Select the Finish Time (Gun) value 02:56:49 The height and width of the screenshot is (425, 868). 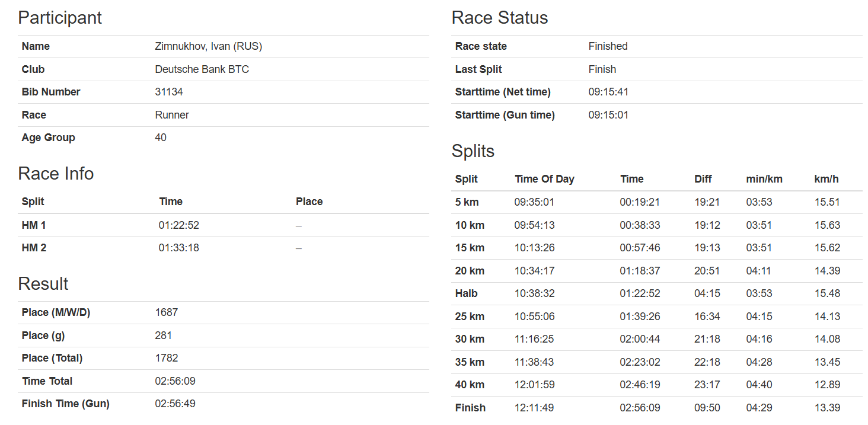(x=175, y=404)
